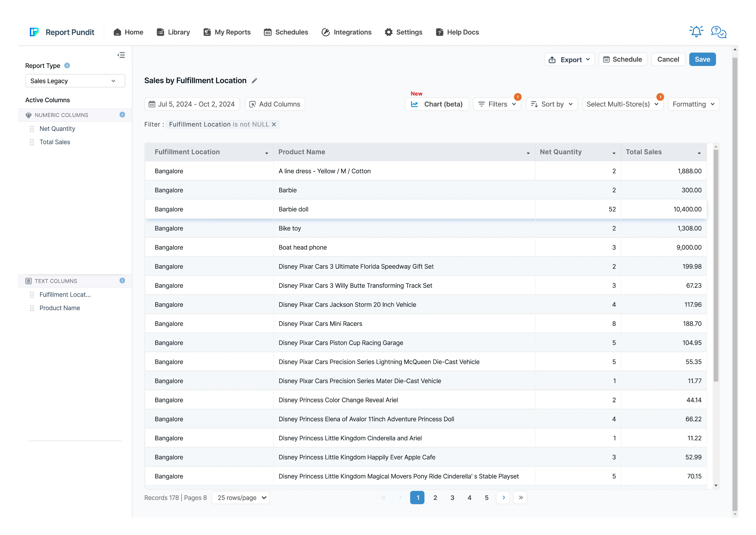756x535 pixels.
Task: Edit report title with pencil icon
Action: [254, 81]
